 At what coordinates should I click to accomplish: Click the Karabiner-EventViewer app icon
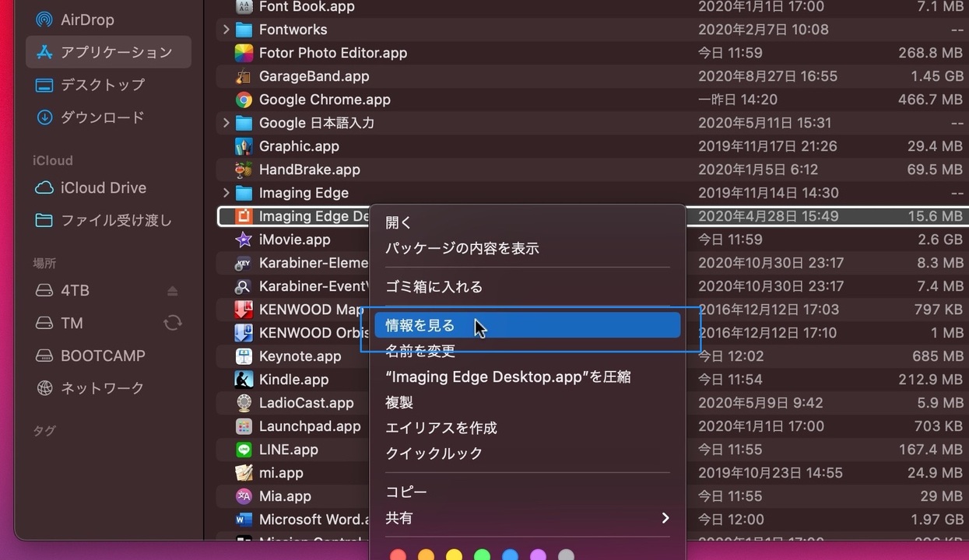click(x=244, y=286)
